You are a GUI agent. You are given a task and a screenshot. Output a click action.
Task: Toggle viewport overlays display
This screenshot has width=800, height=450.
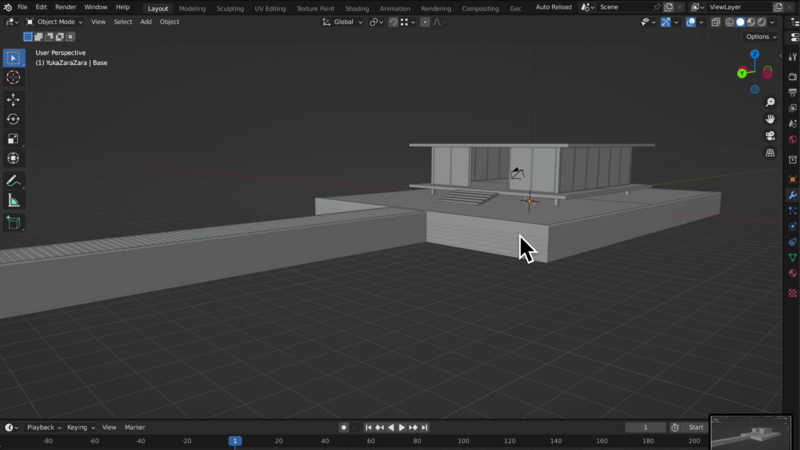(x=690, y=22)
